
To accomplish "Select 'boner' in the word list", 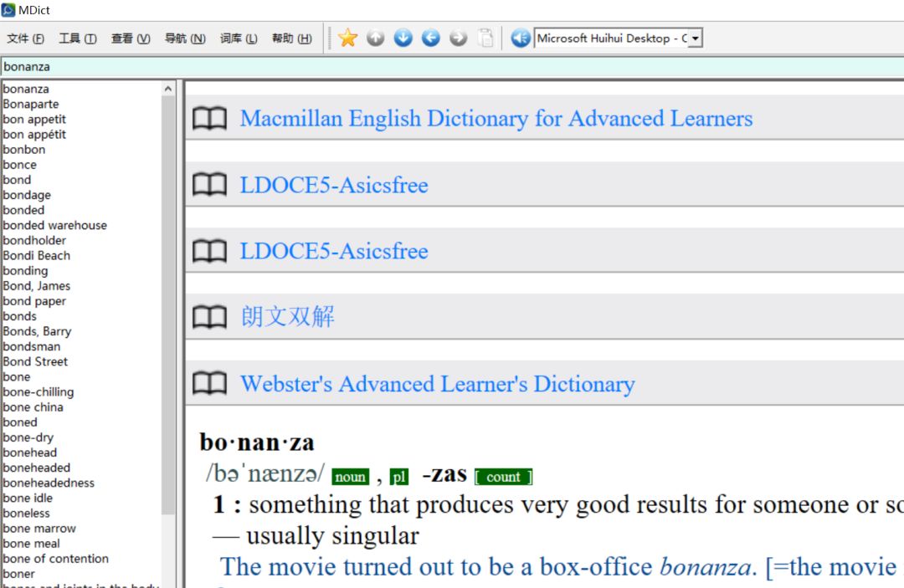I will 19,574.
